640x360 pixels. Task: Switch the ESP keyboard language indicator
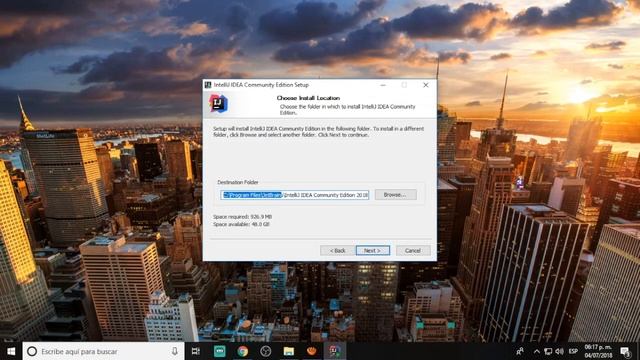coord(573,351)
